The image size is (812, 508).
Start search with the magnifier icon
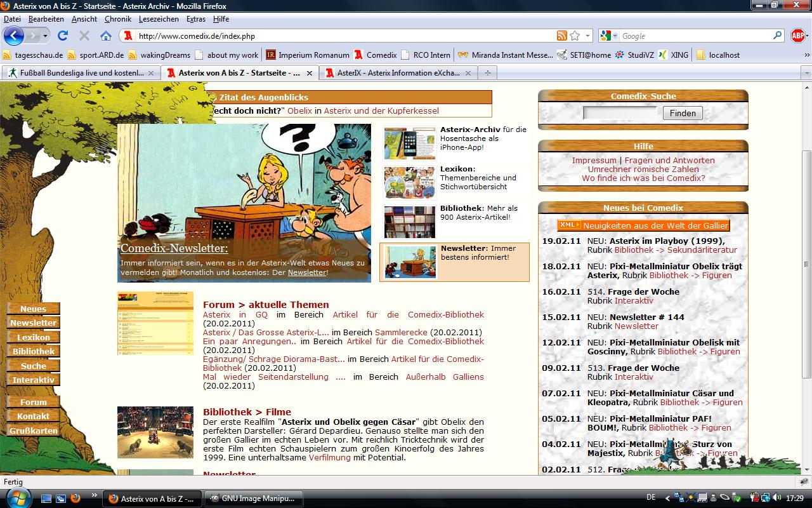(776, 35)
